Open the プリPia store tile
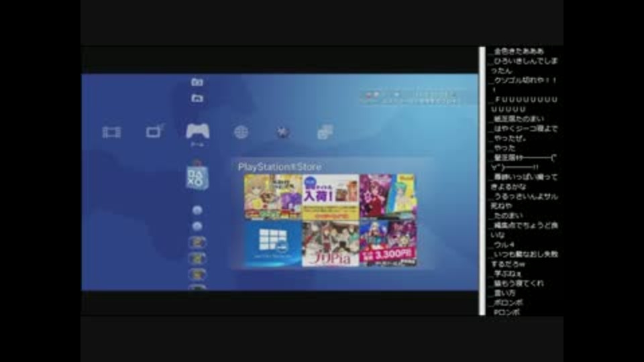This screenshot has height=362, width=644. (x=331, y=243)
